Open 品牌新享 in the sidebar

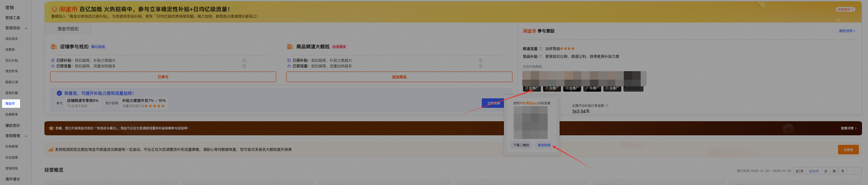click(x=12, y=115)
